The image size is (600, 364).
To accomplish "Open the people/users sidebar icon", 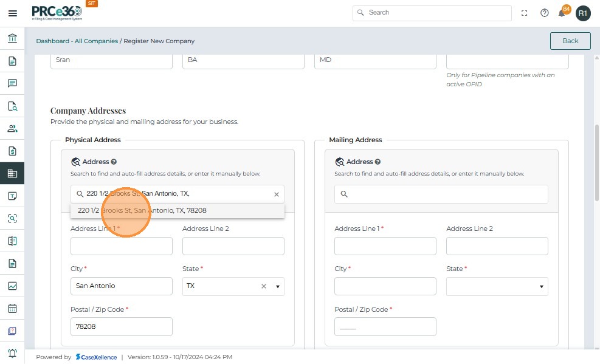I will tap(12, 129).
